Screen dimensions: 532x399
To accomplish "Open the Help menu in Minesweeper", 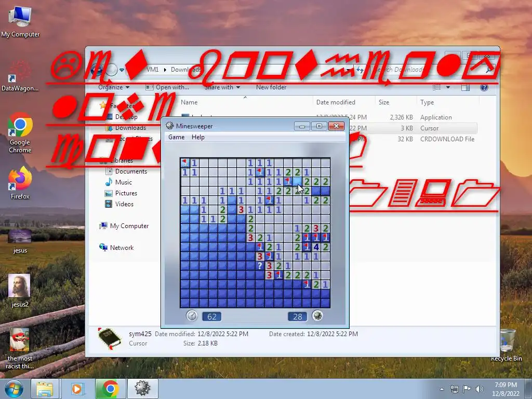I will (198, 137).
